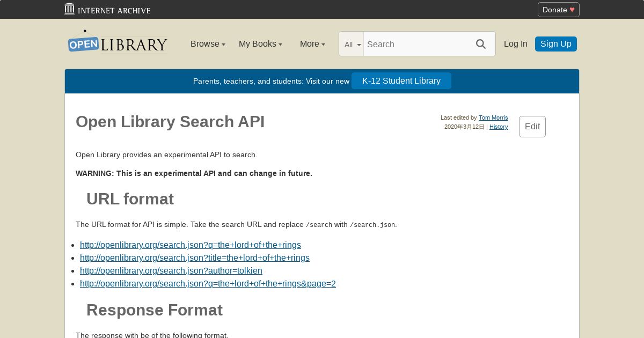Viewport: 644px width, 338px height.
Task: Open the Open Library home logo
Action: coord(118,41)
